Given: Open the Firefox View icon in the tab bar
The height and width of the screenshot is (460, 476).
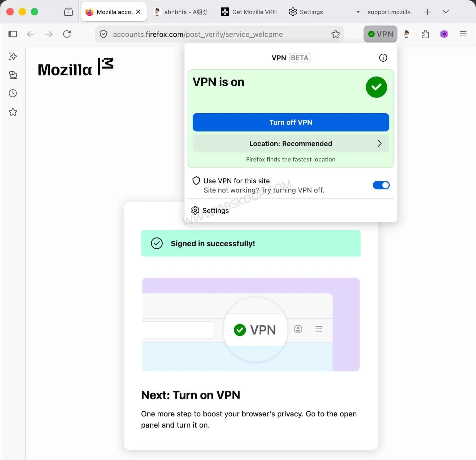Looking at the screenshot, I should (x=68, y=12).
